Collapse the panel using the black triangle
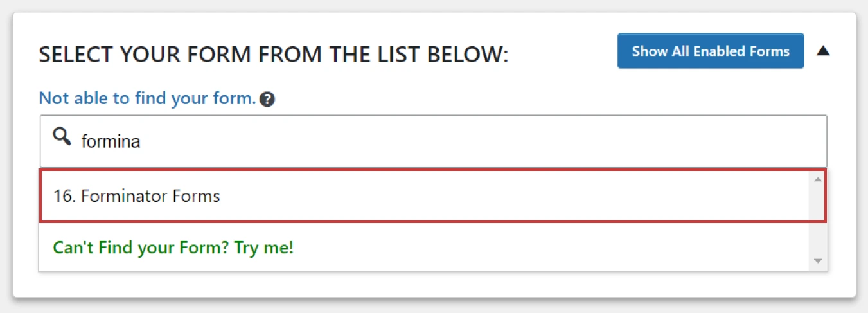This screenshot has width=868, height=313. (x=823, y=51)
